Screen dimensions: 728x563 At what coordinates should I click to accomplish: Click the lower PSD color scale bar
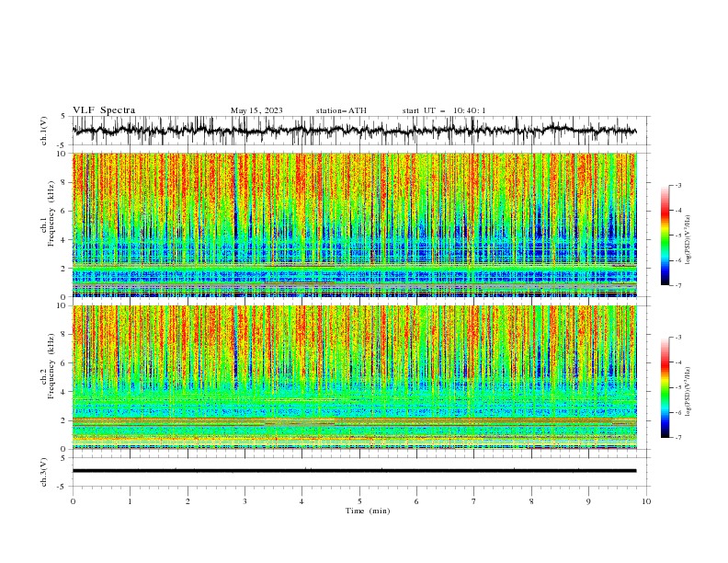click(665, 387)
